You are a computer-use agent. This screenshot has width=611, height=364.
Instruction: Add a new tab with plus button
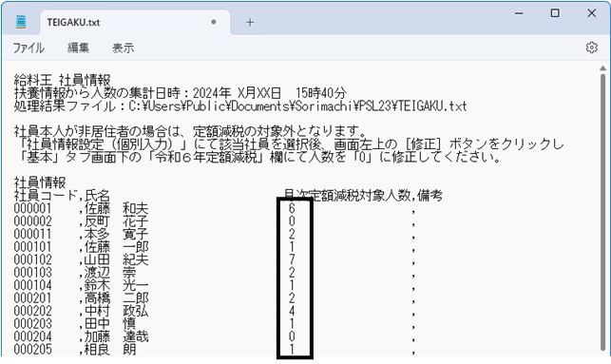coord(250,22)
